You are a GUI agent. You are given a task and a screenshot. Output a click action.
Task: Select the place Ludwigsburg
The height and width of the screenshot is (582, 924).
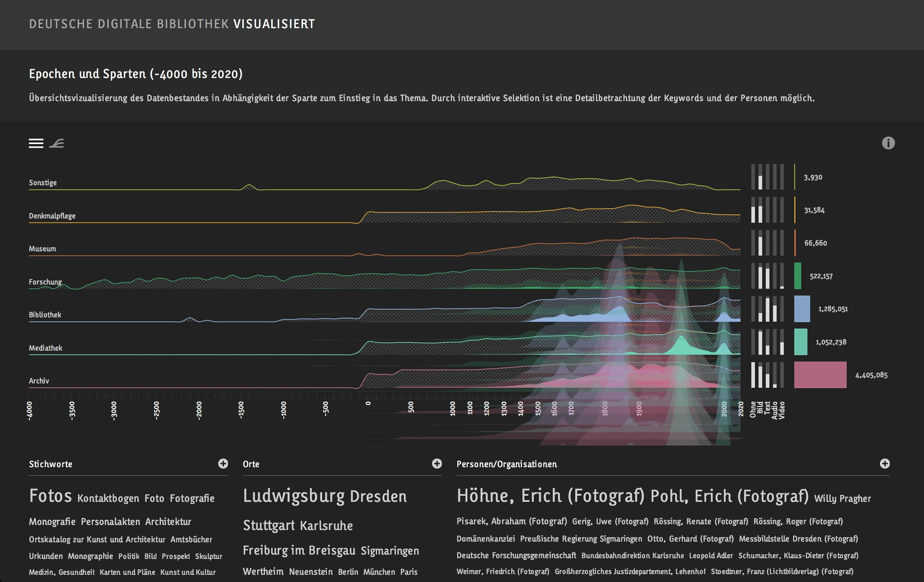coord(294,496)
